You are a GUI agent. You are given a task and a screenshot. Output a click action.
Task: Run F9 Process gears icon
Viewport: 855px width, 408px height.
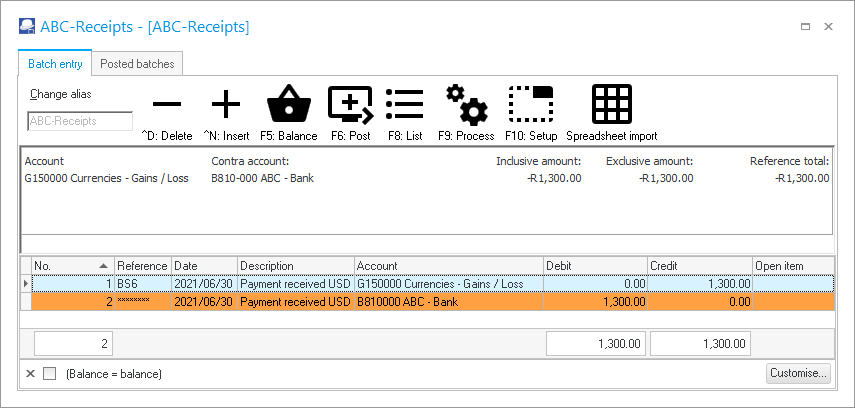tap(466, 104)
